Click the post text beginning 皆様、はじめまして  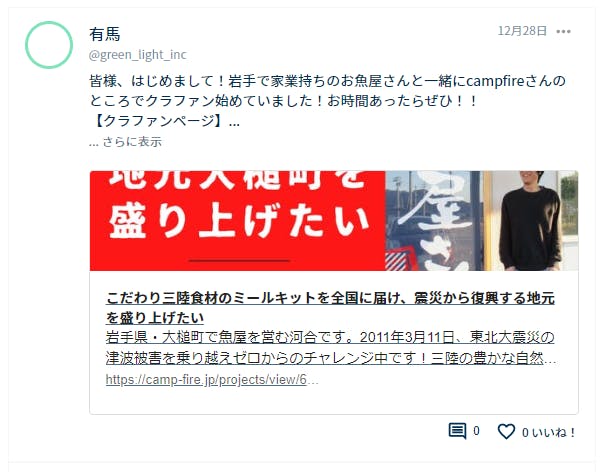[x=327, y=91]
